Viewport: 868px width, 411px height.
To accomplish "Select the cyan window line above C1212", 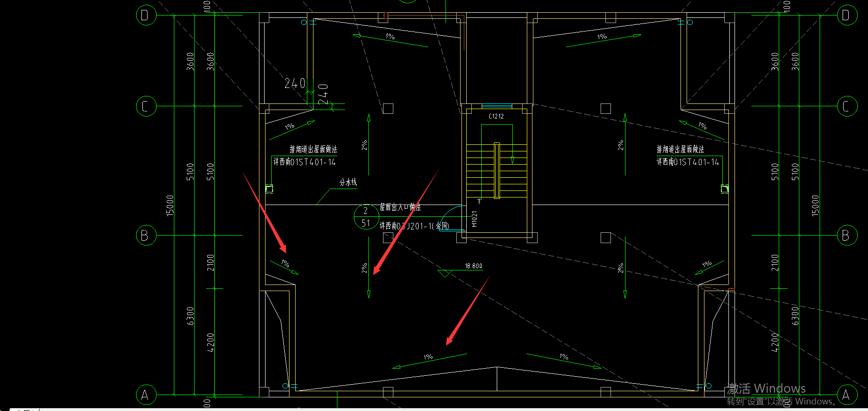I will click(x=497, y=106).
